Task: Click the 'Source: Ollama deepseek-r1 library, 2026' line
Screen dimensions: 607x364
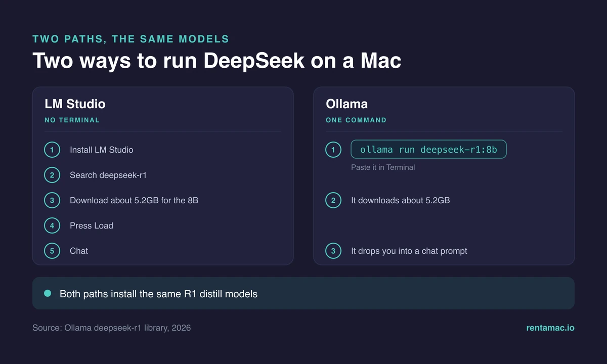Action: pyautogui.click(x=112, y=328)
